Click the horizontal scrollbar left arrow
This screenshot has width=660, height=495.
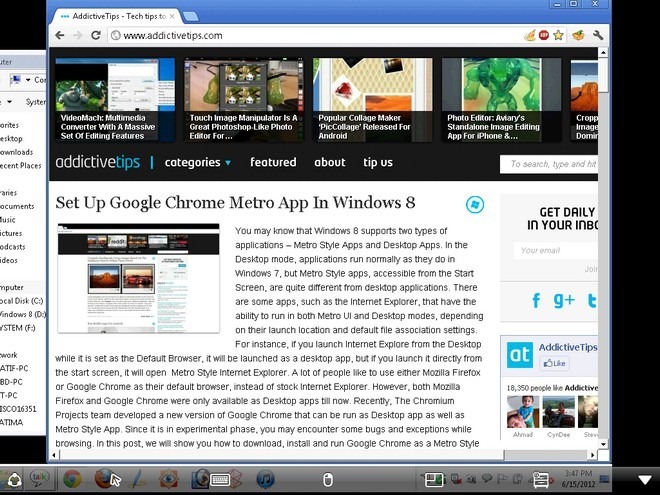[54, 455]
